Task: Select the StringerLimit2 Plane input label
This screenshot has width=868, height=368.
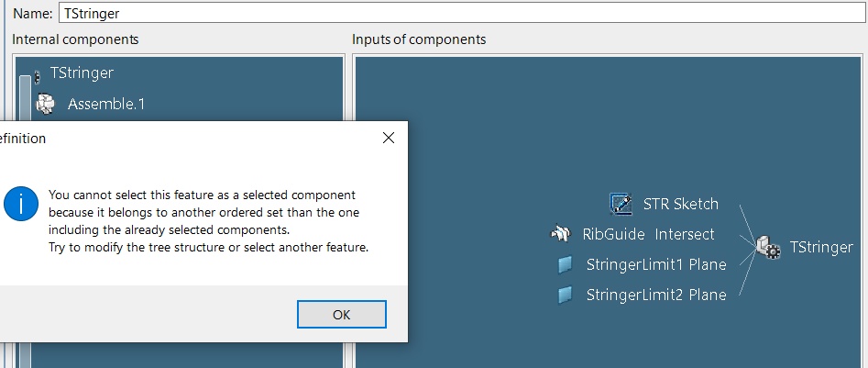Action: (656, 295)
